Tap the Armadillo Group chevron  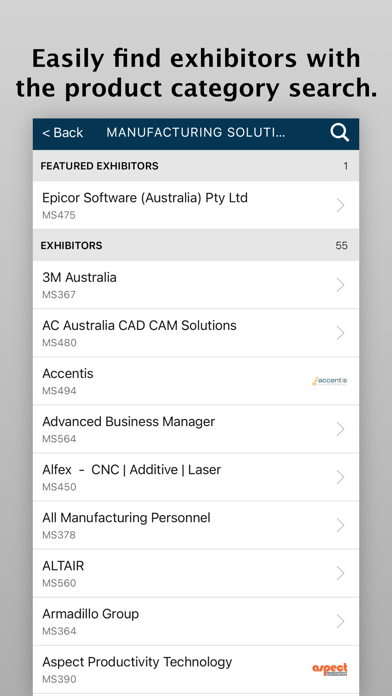[x=341, y=621]
